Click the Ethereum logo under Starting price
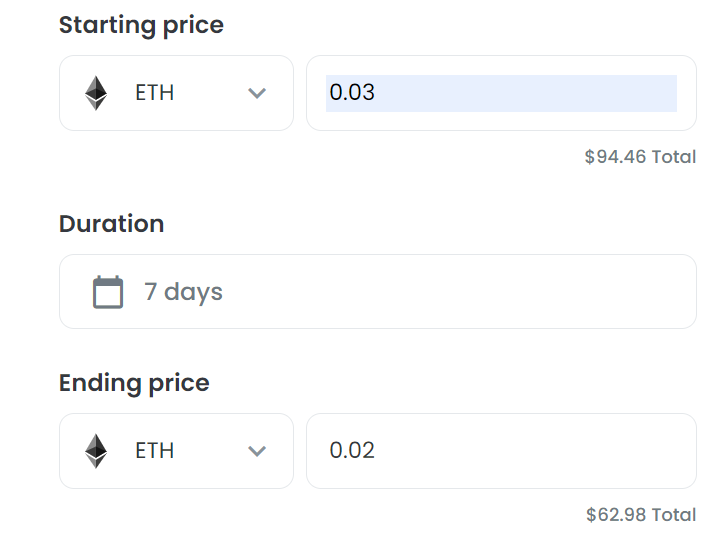 96,93
